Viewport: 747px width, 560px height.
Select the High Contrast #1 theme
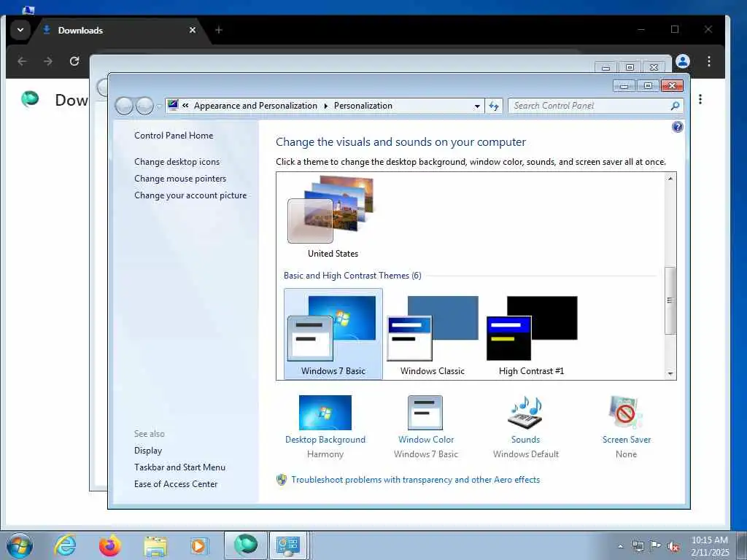[x=532, y=334]
